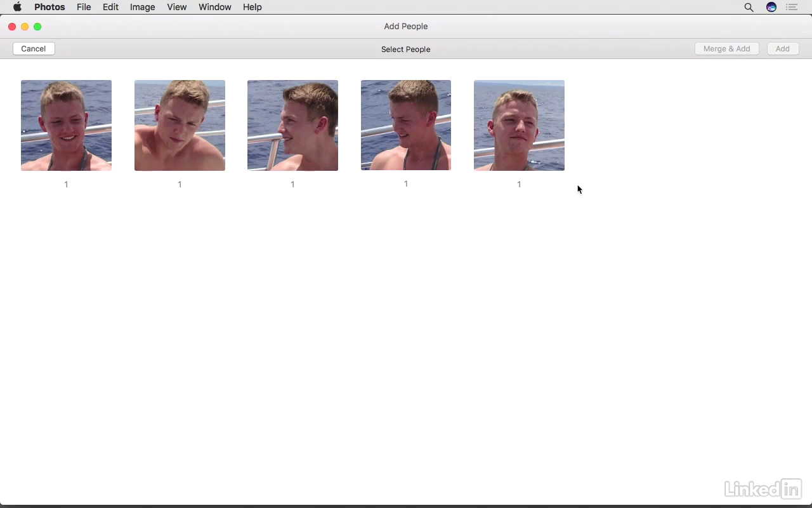
Task: Open Notification Center list icon
Action: [x=792, y=7]
